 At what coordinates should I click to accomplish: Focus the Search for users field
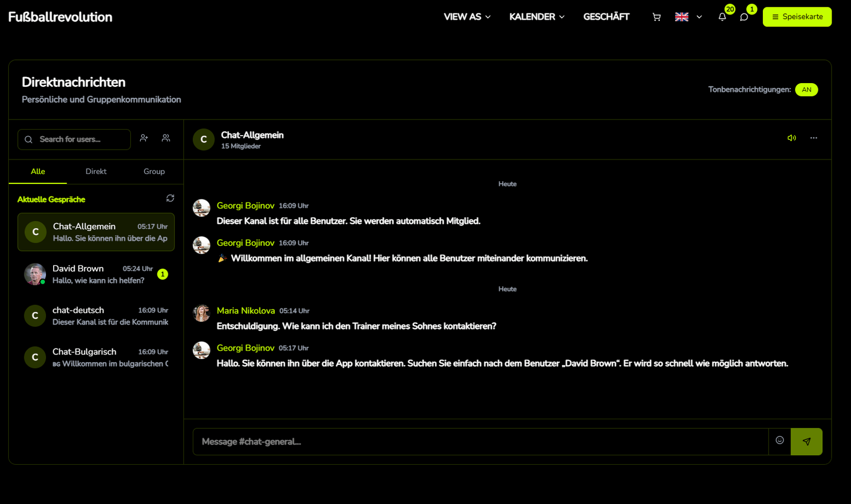[74, 140]
